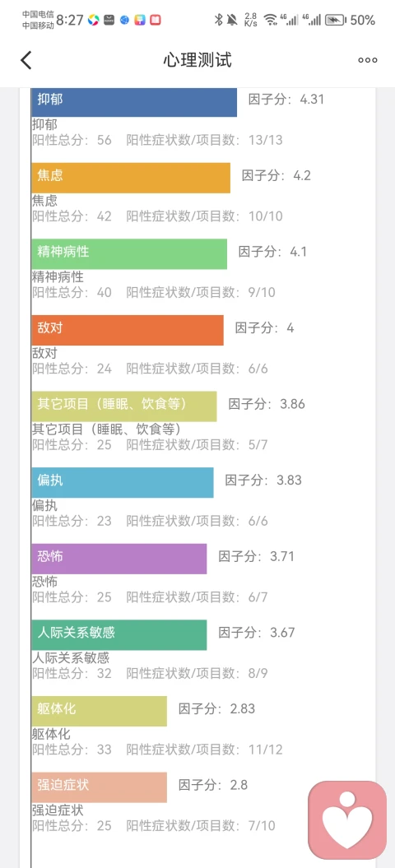395x868 pixels.
Task: Tap the back arrow in header
Action: (x=26, y=60)
